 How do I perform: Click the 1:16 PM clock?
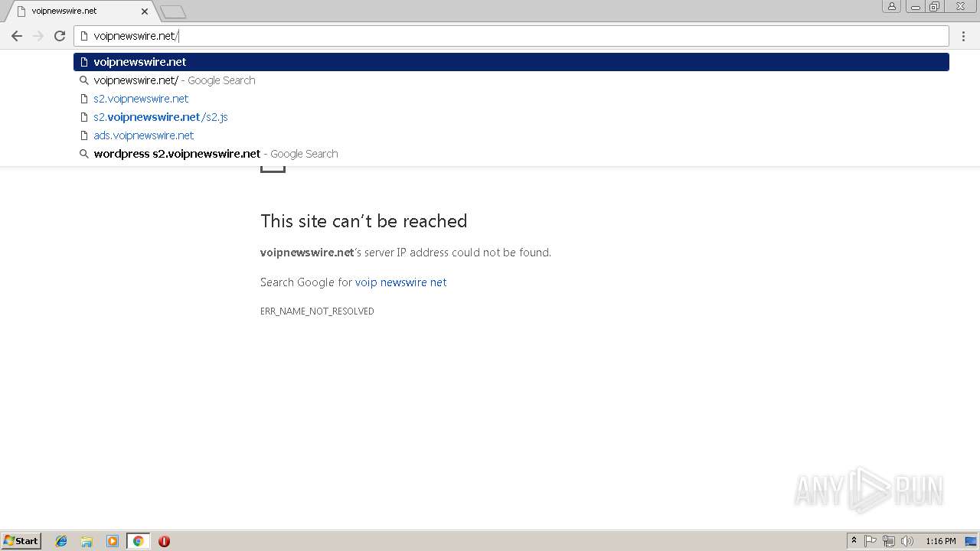point(941,541)
